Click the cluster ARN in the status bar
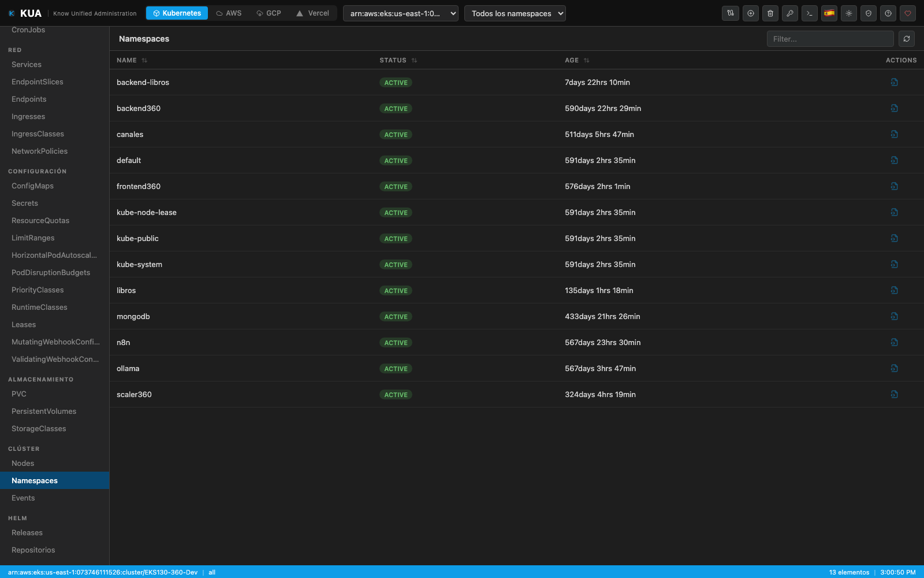Image resolution: width=924 pixels, height=578 pixels. [103, 572]
